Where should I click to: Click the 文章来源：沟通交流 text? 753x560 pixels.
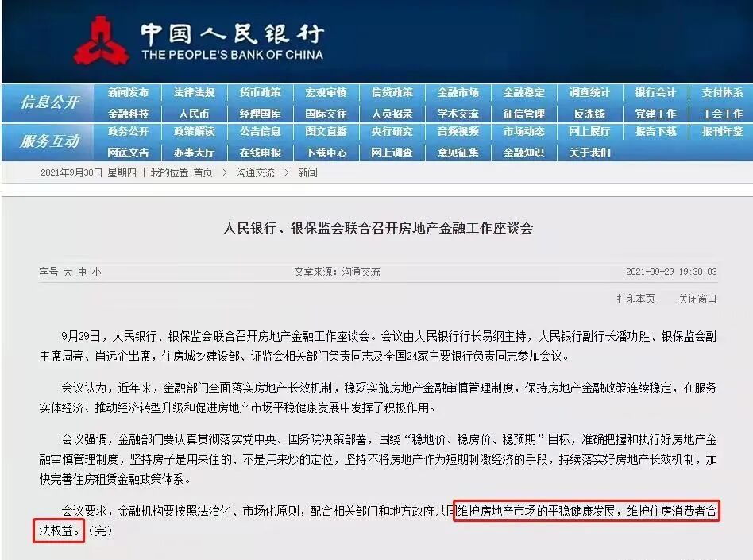[337, 272]
